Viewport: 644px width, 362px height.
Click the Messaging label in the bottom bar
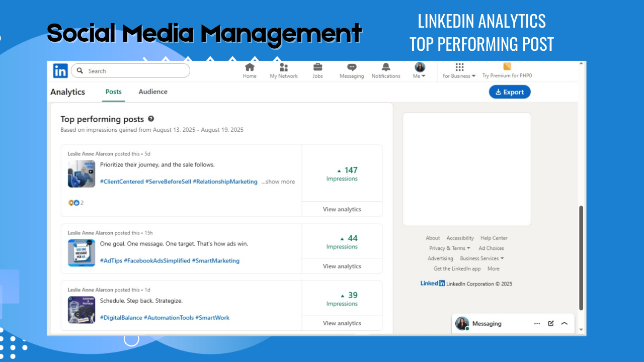487,324
